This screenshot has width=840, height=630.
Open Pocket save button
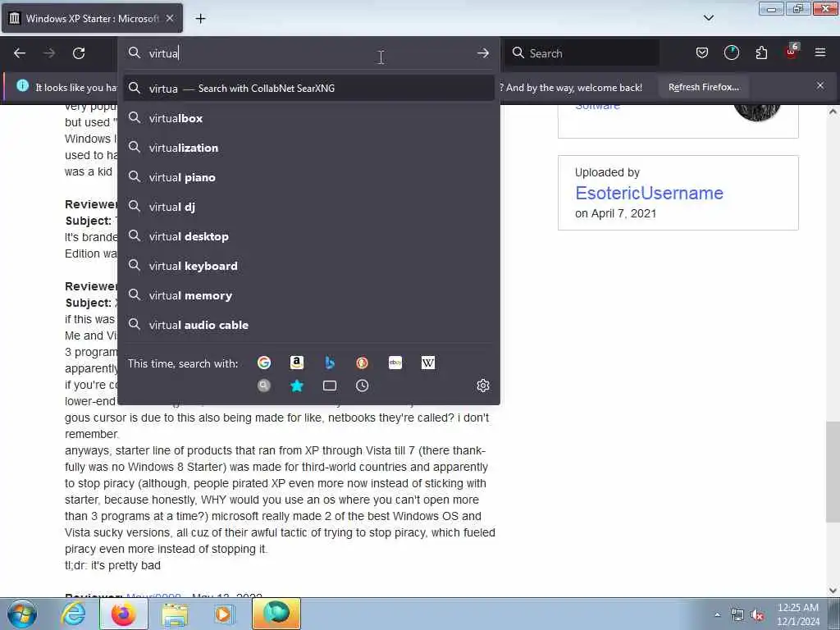pyautogui.click(x=702, y=52)
